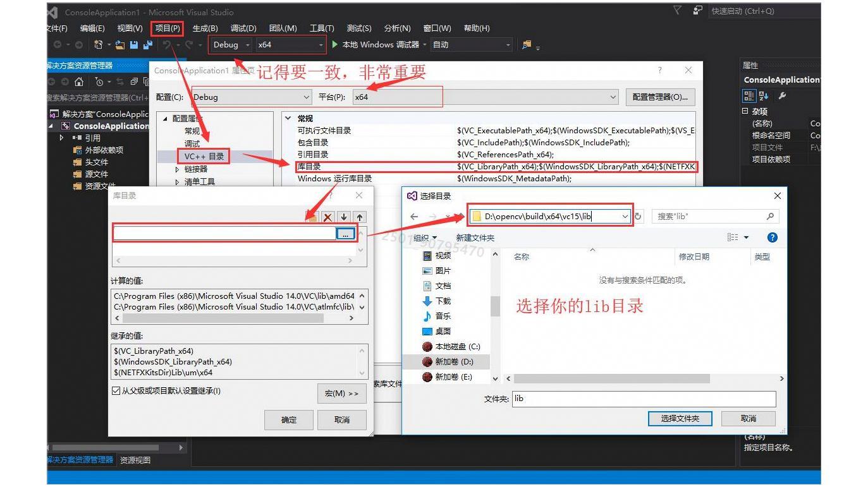Toggle inherit from parent or project defaults checkbox
Screen dimensions: 868x487
(116, 391)
